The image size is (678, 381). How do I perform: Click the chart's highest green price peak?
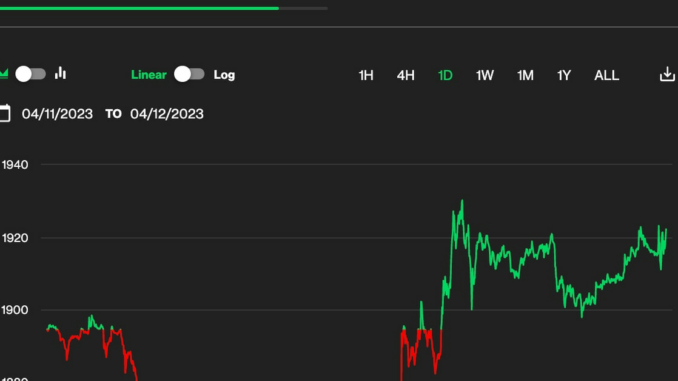click(x=462, y=201)
